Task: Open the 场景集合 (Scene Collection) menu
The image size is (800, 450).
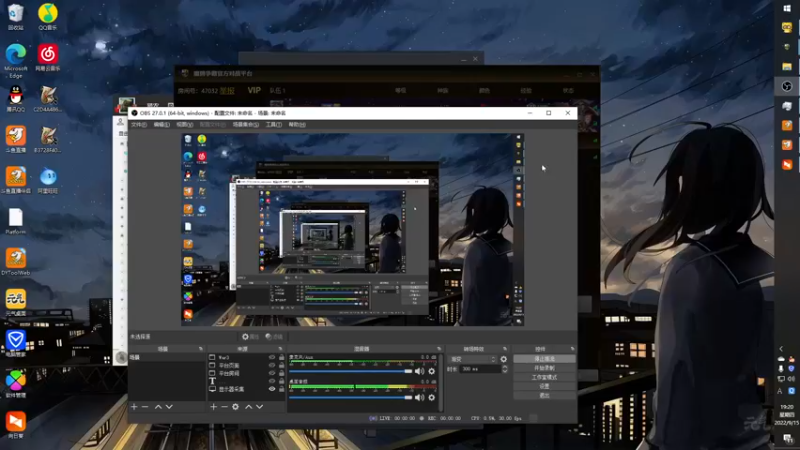Action: [245, 124]
